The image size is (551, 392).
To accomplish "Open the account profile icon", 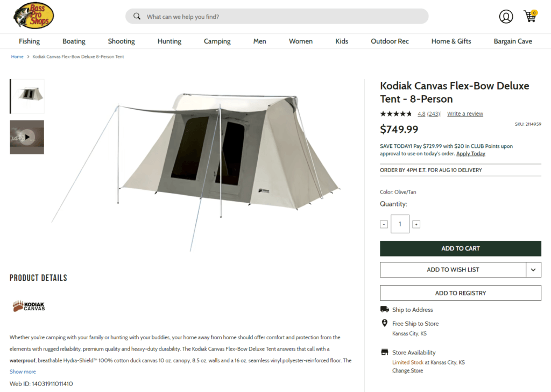I will coord(506,16).
